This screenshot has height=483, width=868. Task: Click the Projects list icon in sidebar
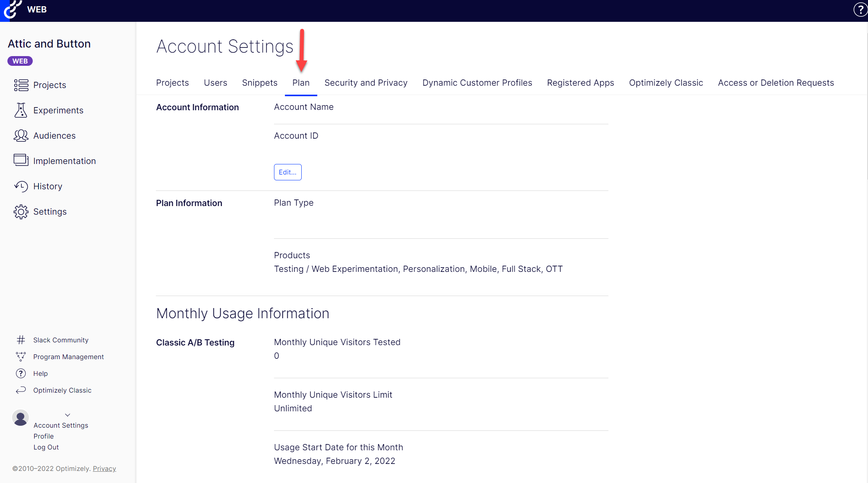pyautogui.click(x=21, y=85)
